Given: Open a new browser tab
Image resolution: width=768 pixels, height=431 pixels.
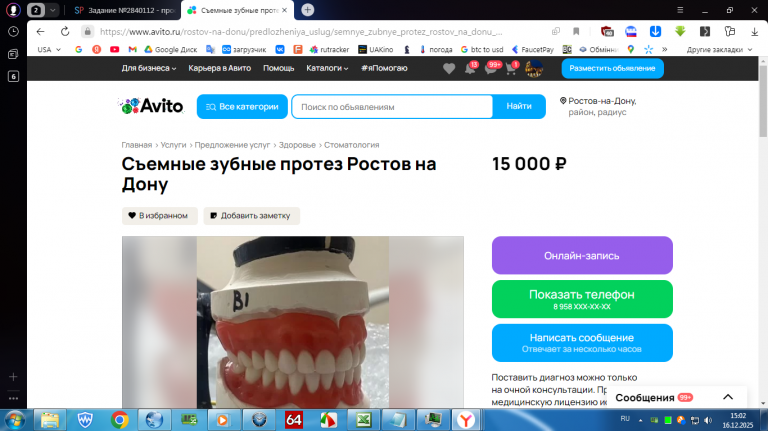Looking at the screenshot, I should click(x=308, y=10).
